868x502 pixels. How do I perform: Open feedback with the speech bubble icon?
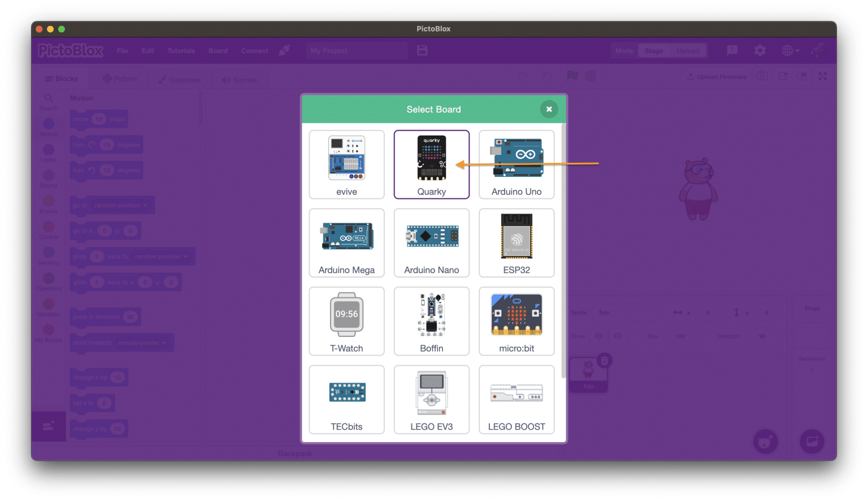click(732, 50)
